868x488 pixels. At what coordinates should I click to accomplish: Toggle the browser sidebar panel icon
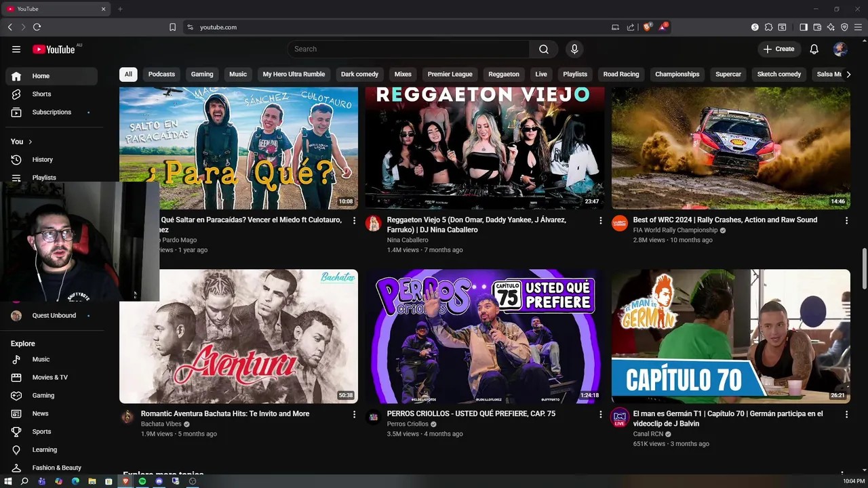click(804, 27)
